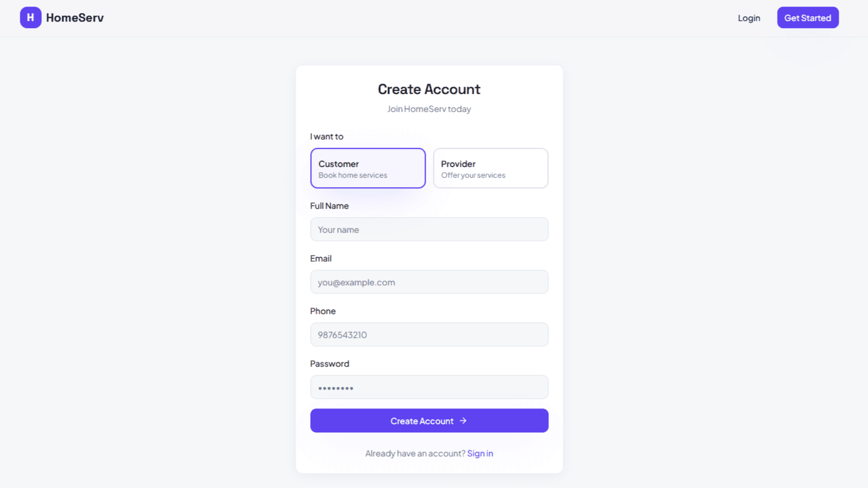
Task: Click the Email address field
Action: 429,282
